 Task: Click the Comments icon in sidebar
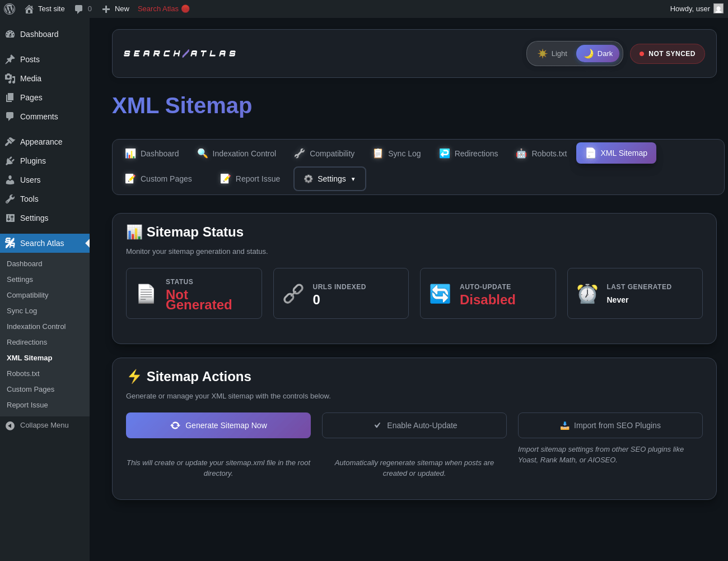10,117
